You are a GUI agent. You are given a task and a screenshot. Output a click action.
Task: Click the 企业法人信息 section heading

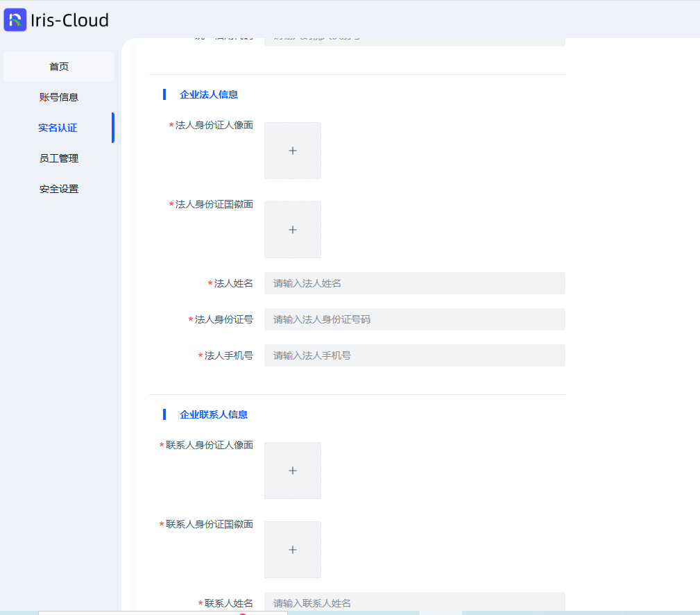209,94
